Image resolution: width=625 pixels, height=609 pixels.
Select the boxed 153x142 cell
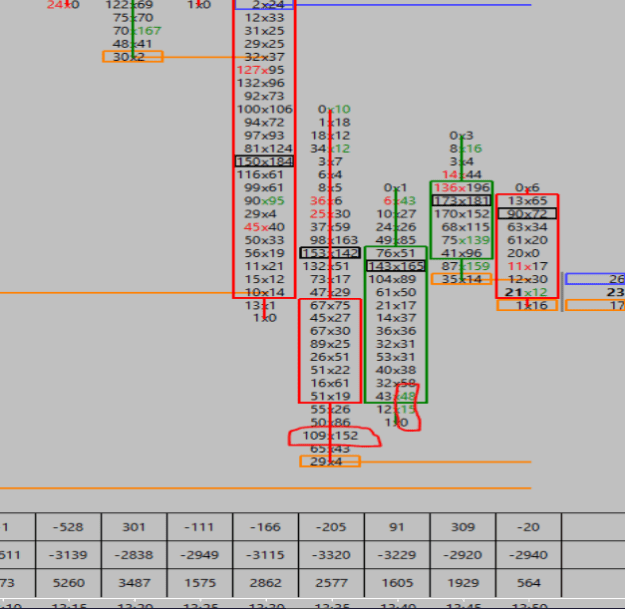[330, 253]
